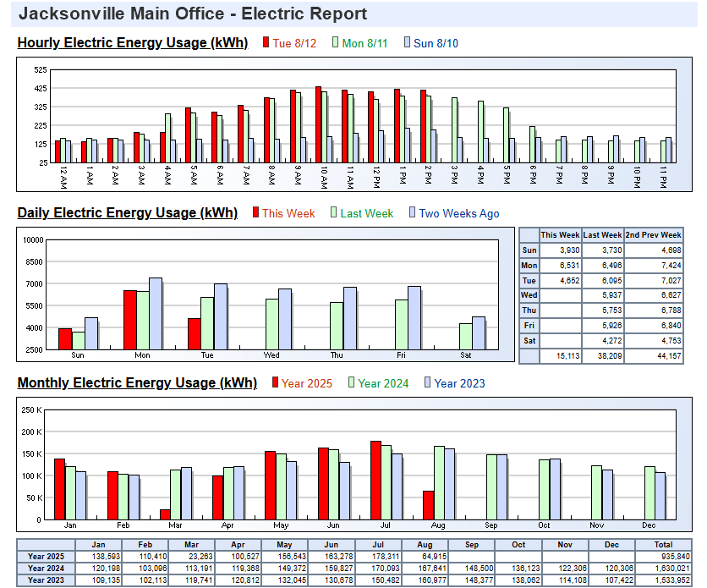Open the Hourly Electric Energy Usage heading link
This screenshot has height=588, width=707.
(132, 43)
